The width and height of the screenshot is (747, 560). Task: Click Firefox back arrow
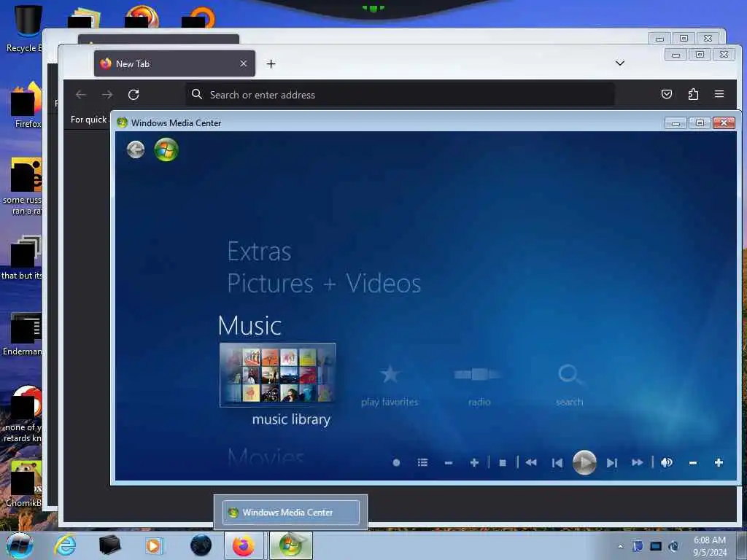point(81,95)
